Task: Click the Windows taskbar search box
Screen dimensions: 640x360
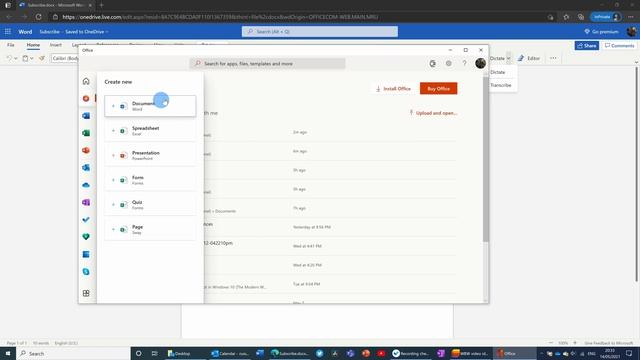Action: [73, 353]
